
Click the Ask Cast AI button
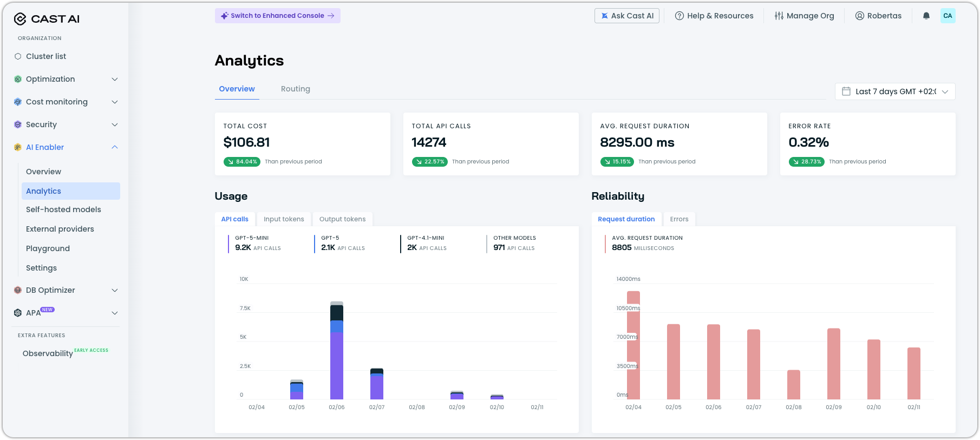(x=627, y=16)
